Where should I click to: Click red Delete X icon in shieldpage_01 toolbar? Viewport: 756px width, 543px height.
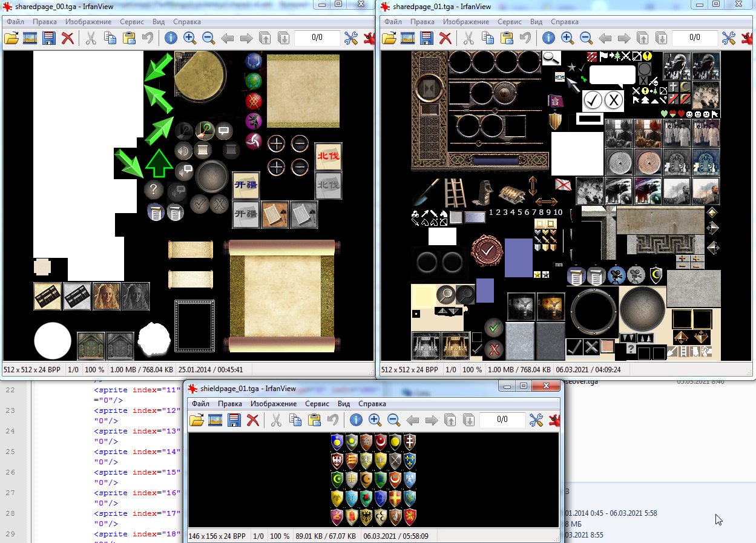253,420
